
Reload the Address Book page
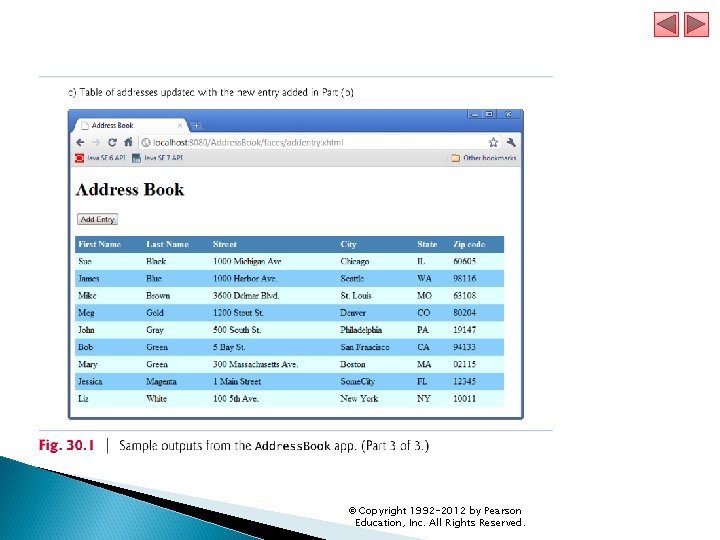(112, 142)
